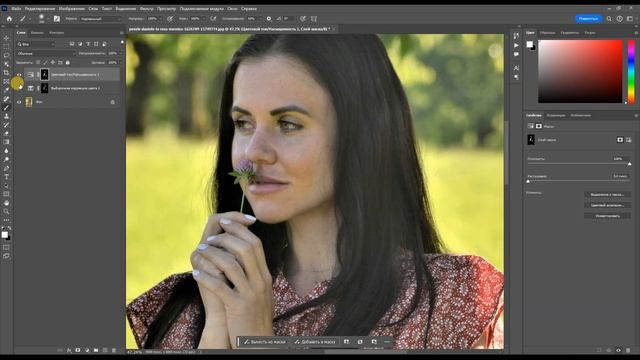Toggle layer filtering switch in Layers panel

[x=122, y=42]
